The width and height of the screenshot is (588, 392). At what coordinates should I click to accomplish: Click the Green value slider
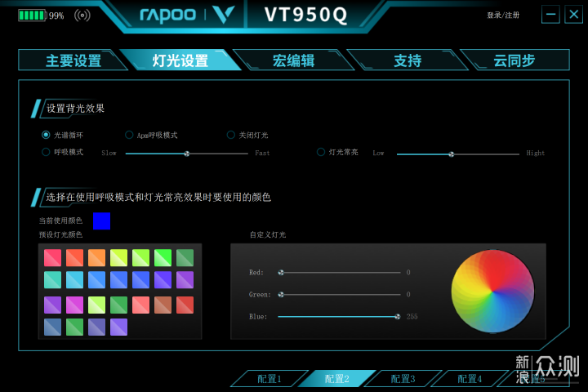pos(339,295)
